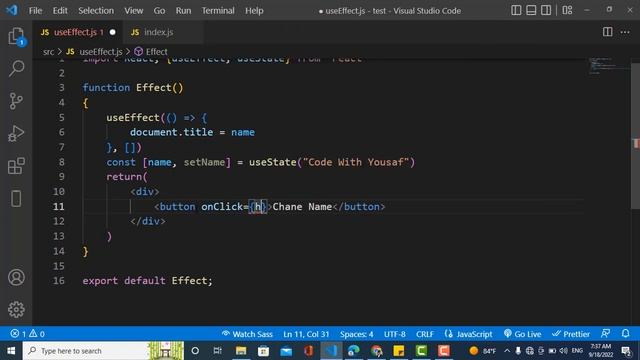The height and width of the screenshot is (360, 640).
Task: Change file encoding UTF-8
Action: click(x=394, y=334)
